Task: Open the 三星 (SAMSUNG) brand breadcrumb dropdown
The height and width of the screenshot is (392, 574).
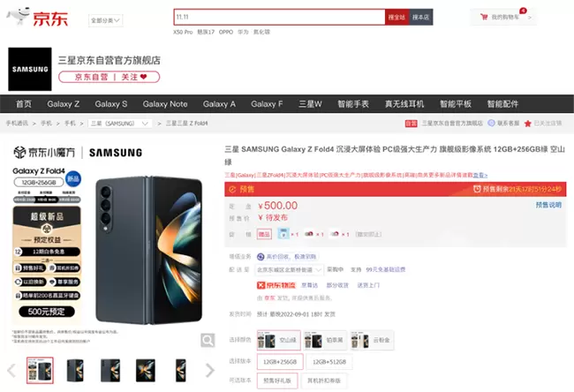Action: 120,124
